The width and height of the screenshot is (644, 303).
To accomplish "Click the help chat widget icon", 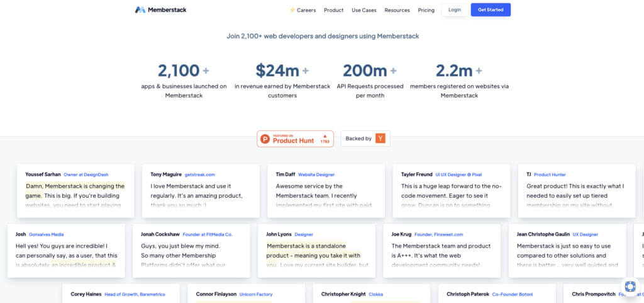I will (x=630, y=286).
